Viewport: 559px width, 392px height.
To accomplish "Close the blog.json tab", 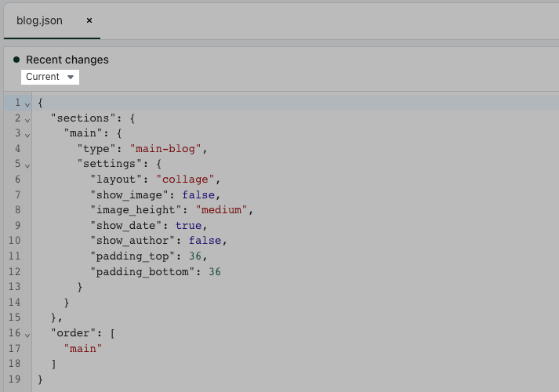I will [89, 20].
